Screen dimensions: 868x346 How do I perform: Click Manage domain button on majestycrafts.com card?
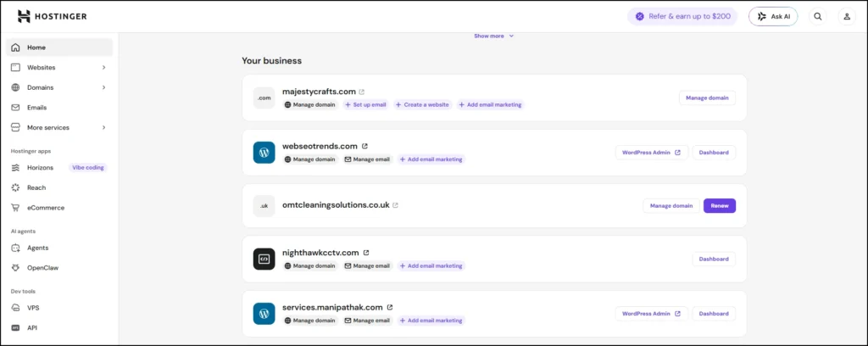(707, 98)
